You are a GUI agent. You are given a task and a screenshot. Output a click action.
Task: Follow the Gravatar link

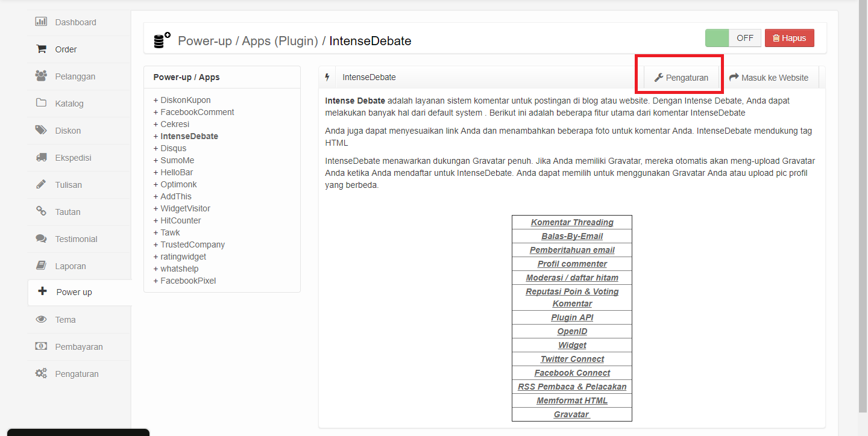click(571, 414)
